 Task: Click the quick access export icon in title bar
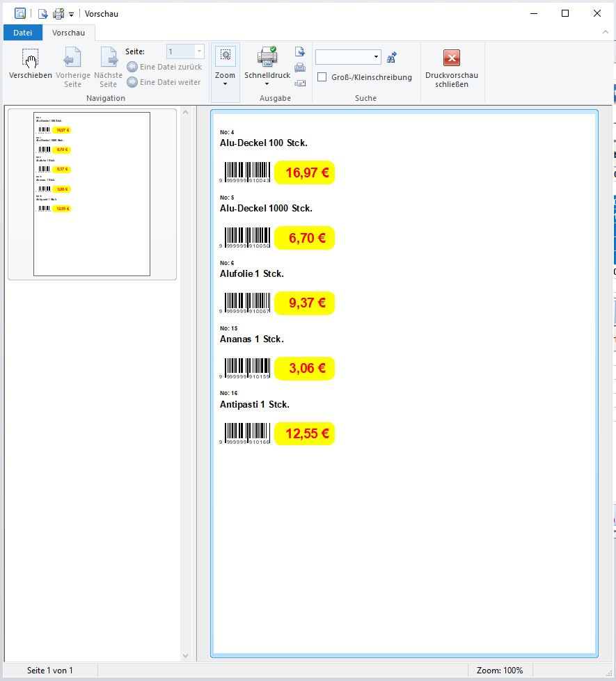43,14
